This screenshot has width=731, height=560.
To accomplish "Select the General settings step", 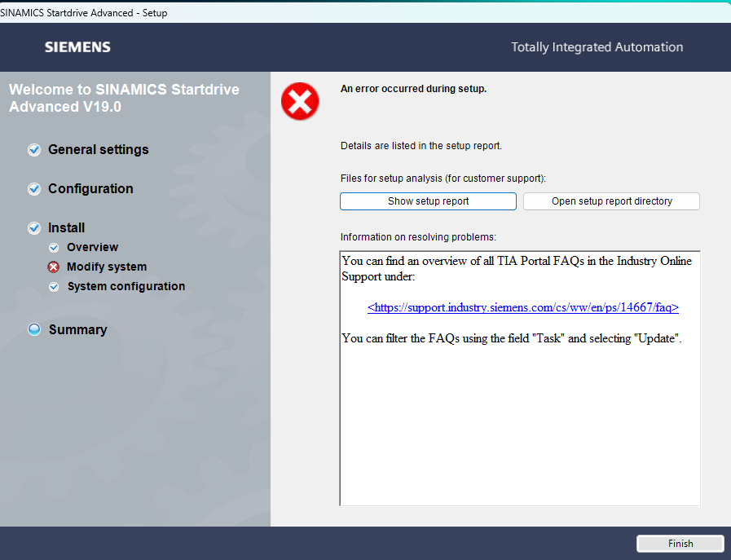I will (x=99, y=150).
